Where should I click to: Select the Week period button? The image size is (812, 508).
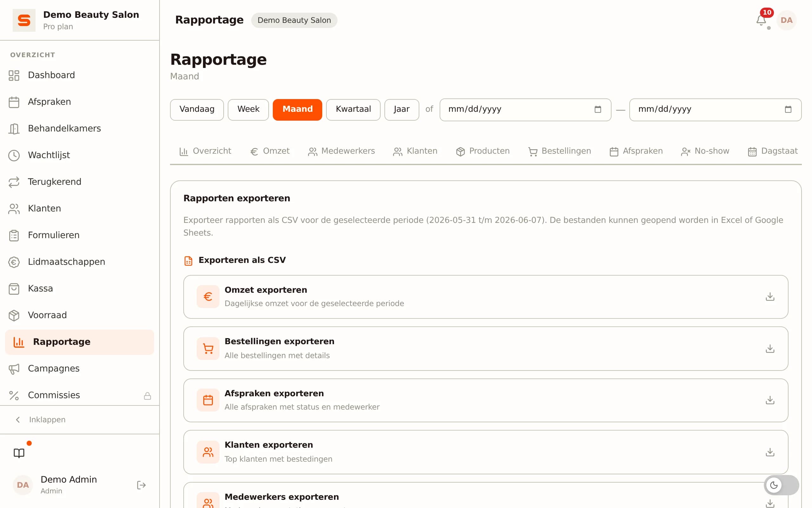248,110
